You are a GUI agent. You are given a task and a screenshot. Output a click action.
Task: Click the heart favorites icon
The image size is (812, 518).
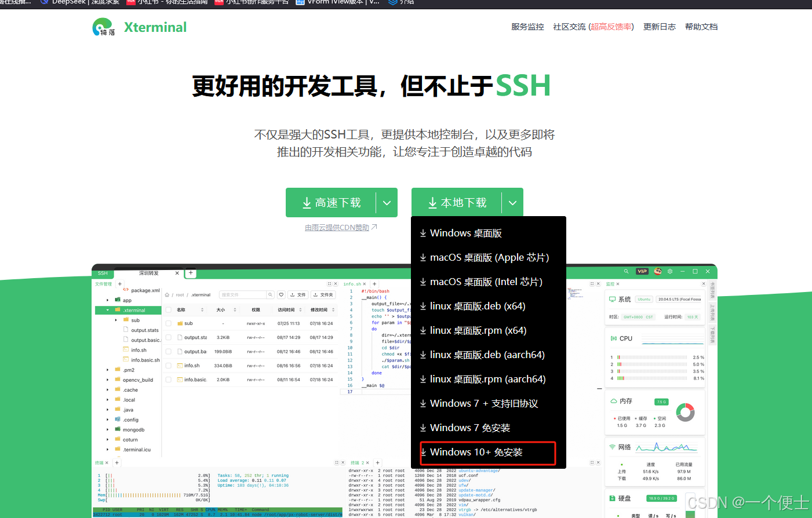click(281, 295)
